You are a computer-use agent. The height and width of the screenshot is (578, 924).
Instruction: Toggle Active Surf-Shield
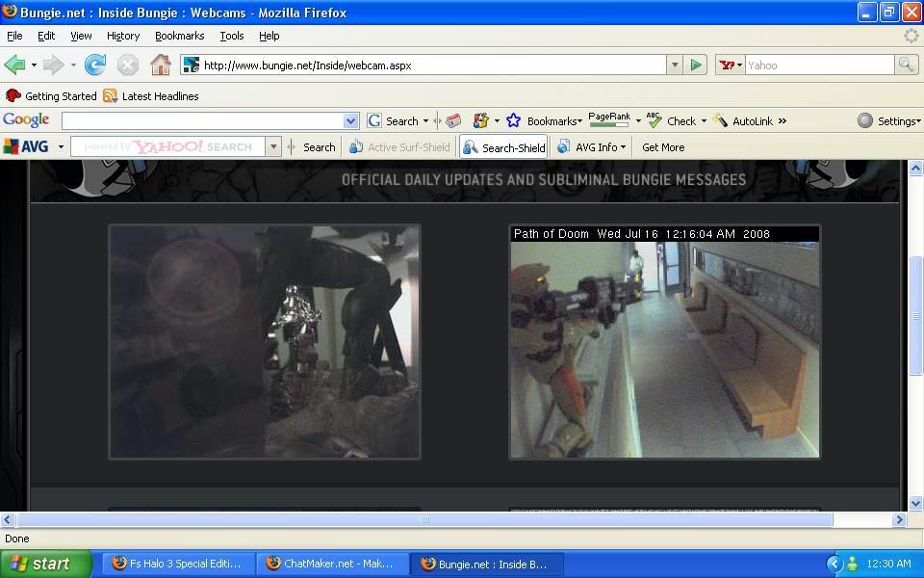point(398,146)
